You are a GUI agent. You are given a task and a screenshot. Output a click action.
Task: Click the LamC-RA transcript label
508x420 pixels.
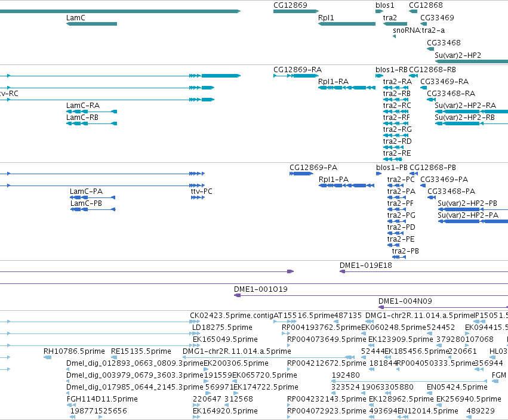pos(83,106)
